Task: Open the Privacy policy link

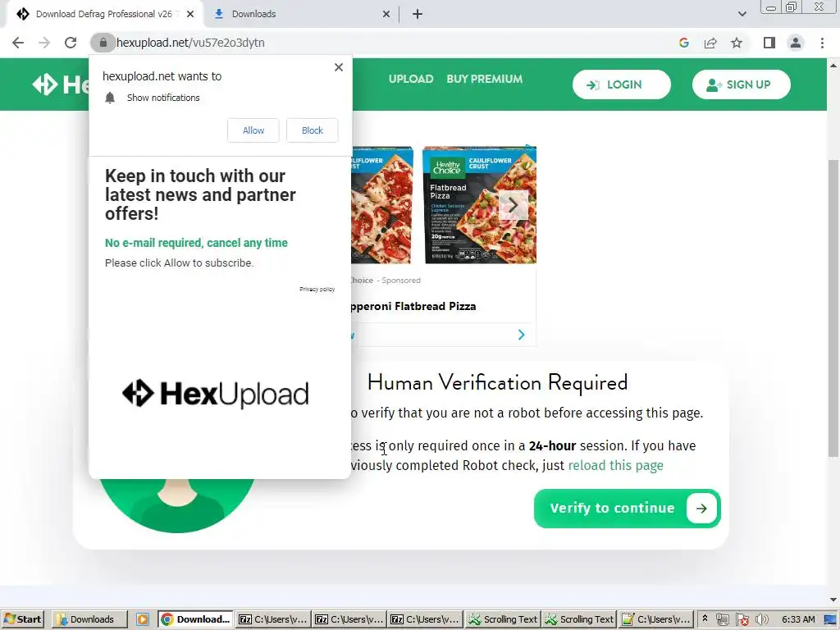Action: (x=317, y=290)
